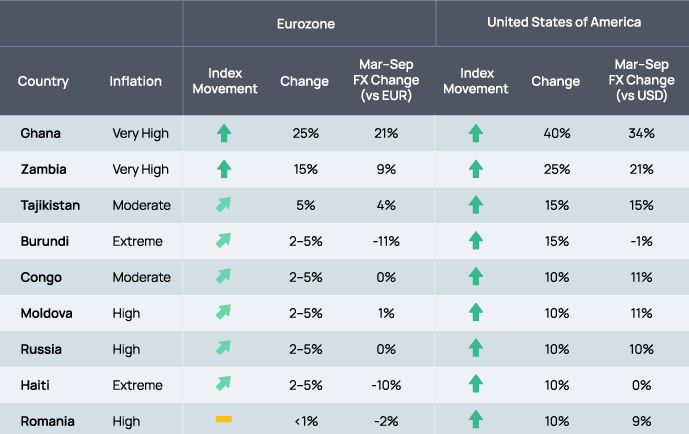Click Congo's USA index up arrow
Image resolution: width=689 pixels, height=434 pixels.
[x=476, y=277]
